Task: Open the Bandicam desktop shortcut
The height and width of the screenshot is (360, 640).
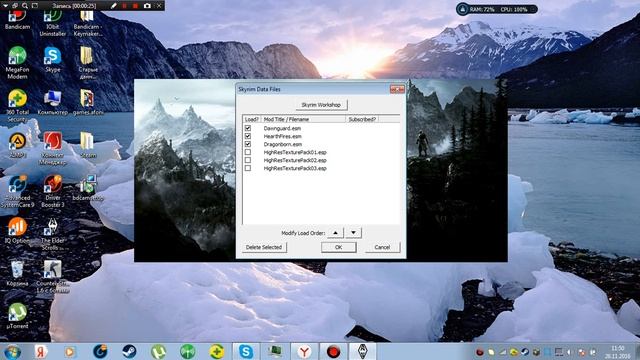Action: 17,20
